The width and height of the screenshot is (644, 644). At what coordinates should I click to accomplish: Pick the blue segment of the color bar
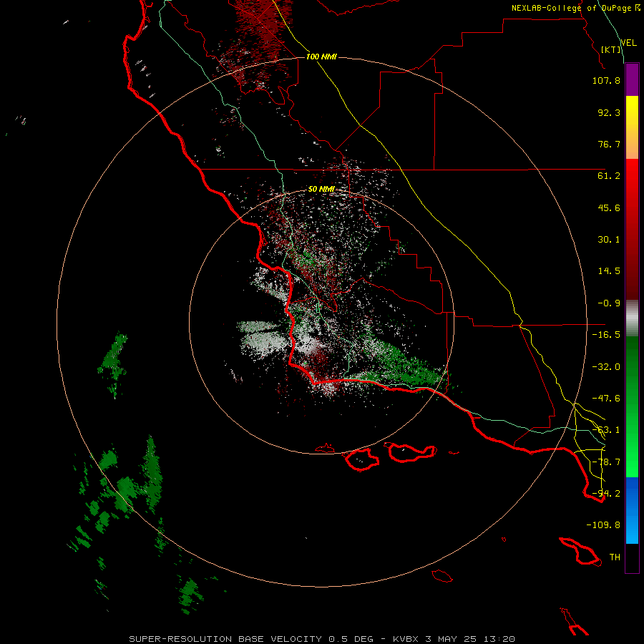coord(632,510)
